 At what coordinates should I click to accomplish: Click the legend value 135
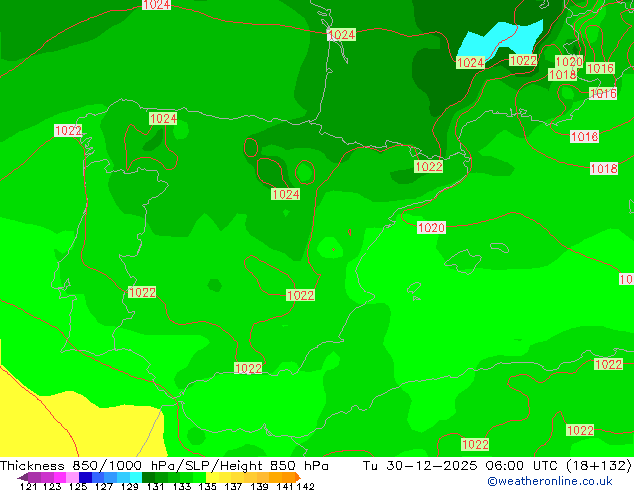pyautogui.click(x=207, y=486)
